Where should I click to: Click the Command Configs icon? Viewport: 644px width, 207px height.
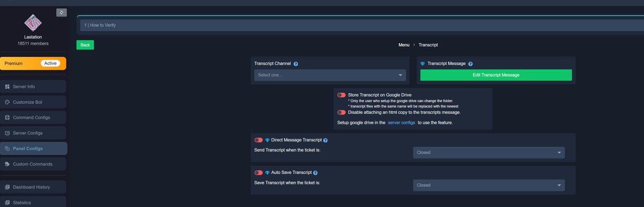coord(8,117)
